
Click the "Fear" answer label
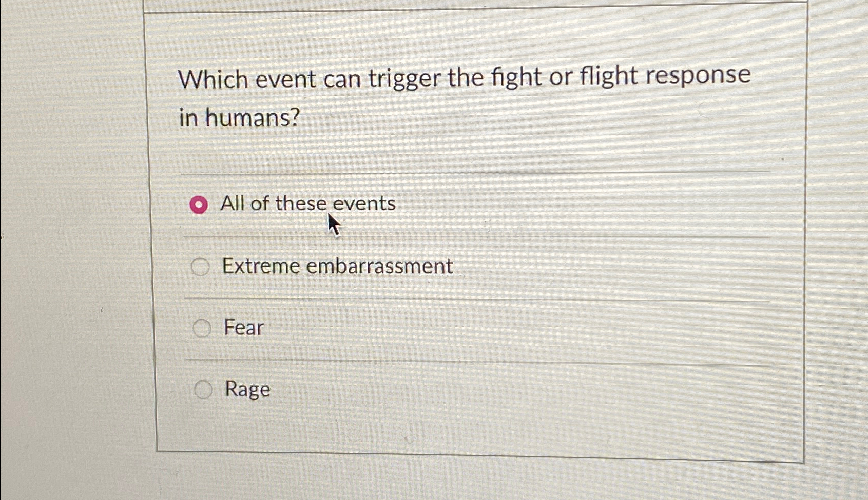[243, 328]
